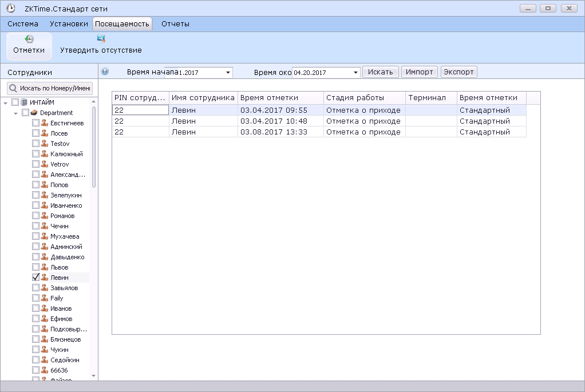
Task: Open Утвердить отсутствие toolbar icon
Action: [x=101, y=39]
